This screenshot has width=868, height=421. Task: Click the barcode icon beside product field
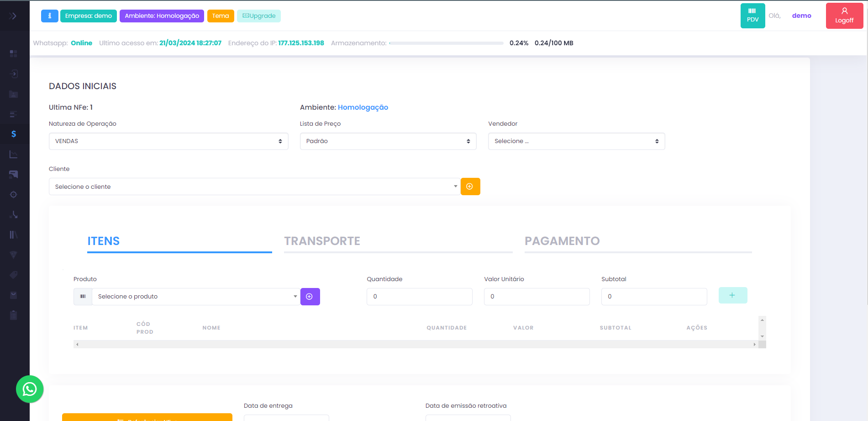[83, 297]
